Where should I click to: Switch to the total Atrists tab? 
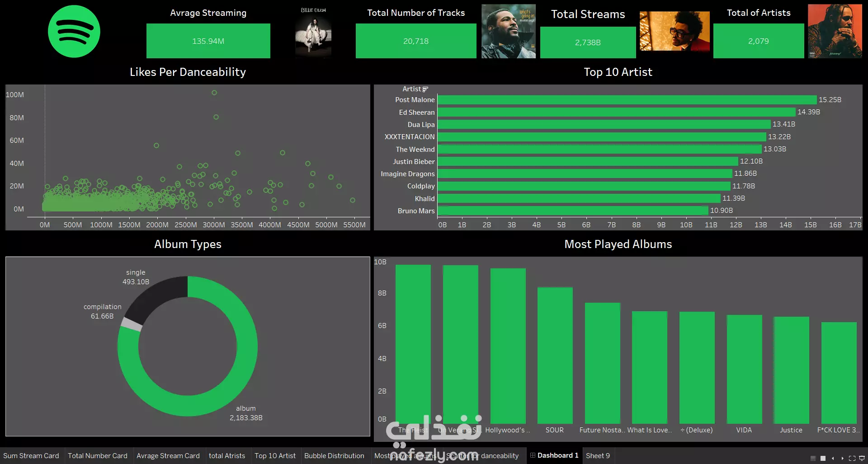click(x=227, y=456)
